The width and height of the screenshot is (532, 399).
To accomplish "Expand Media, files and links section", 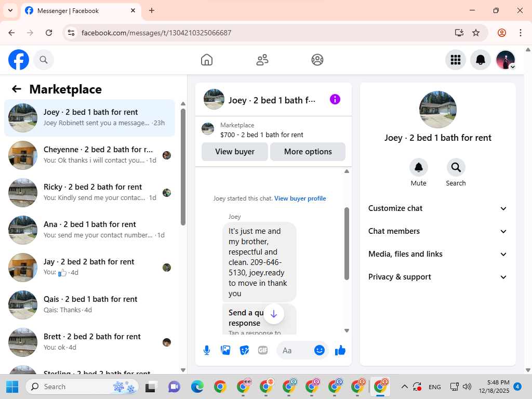I will [x=437, y=254].
